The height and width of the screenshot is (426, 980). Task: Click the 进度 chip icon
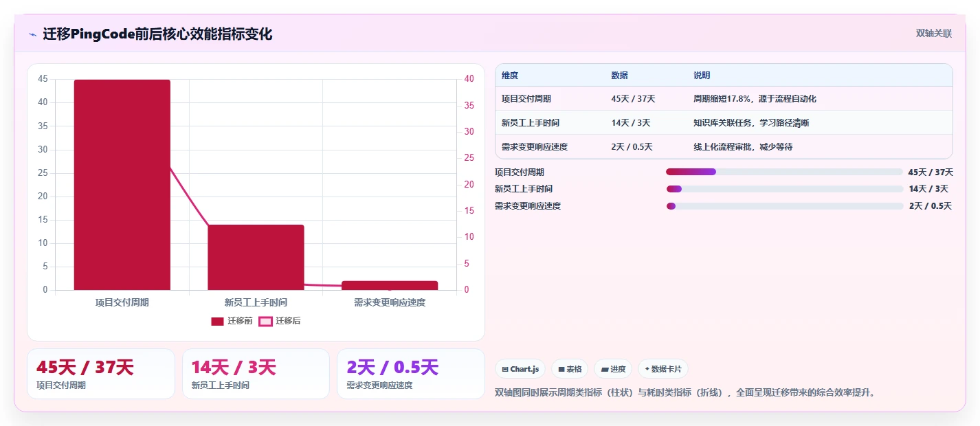(605, 370)
